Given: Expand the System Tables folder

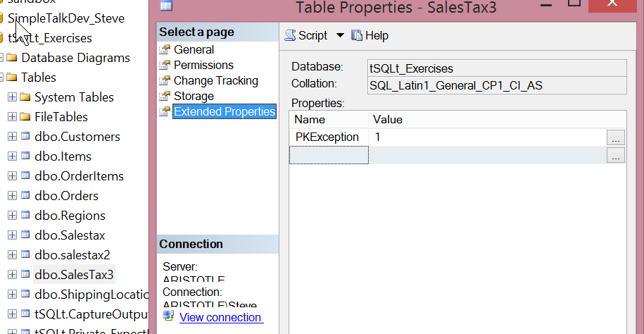Looking at the screenshot, I should tap(12, 97).
